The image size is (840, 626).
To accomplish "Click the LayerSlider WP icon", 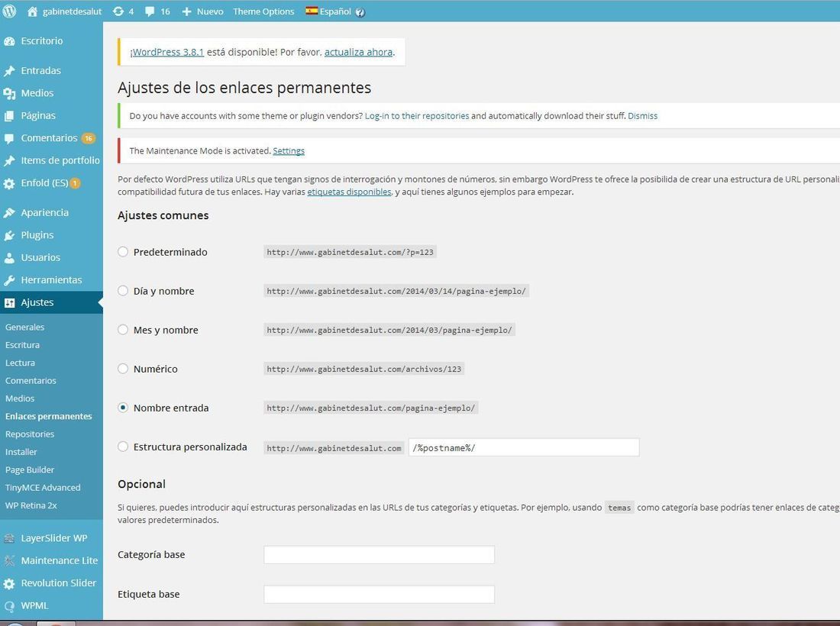I will [9, 538].
